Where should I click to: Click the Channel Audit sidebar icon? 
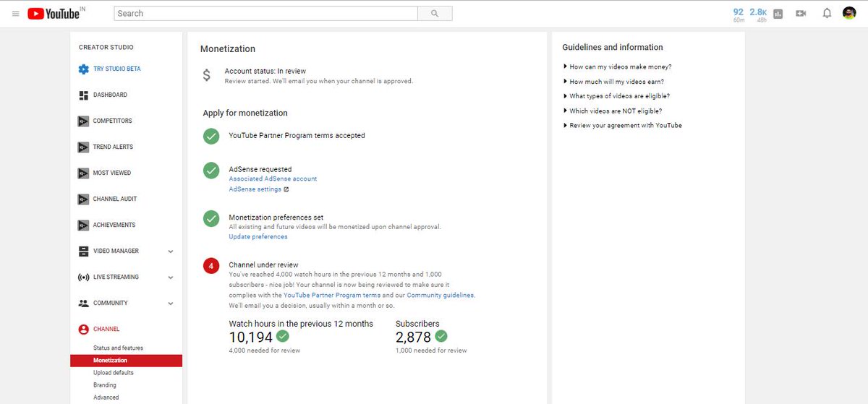click(84, 199)
